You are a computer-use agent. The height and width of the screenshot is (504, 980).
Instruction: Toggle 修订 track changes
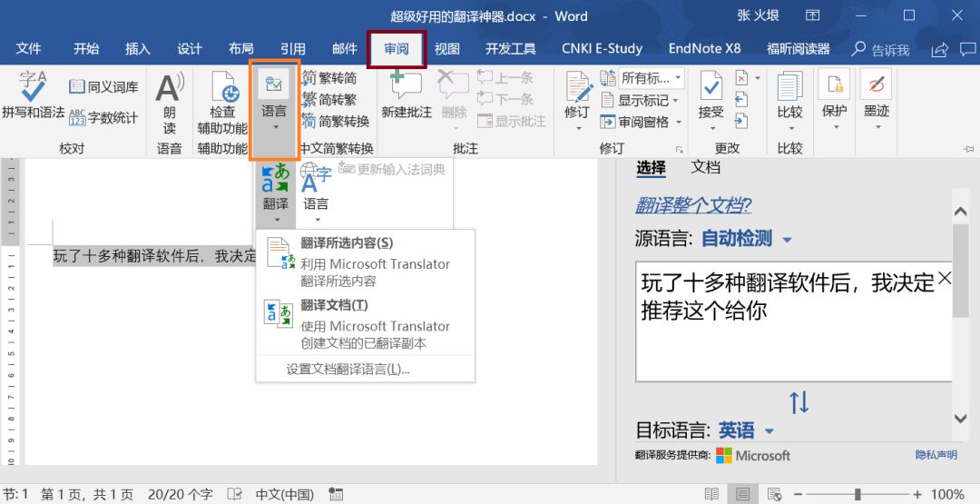tap(577, 102)
